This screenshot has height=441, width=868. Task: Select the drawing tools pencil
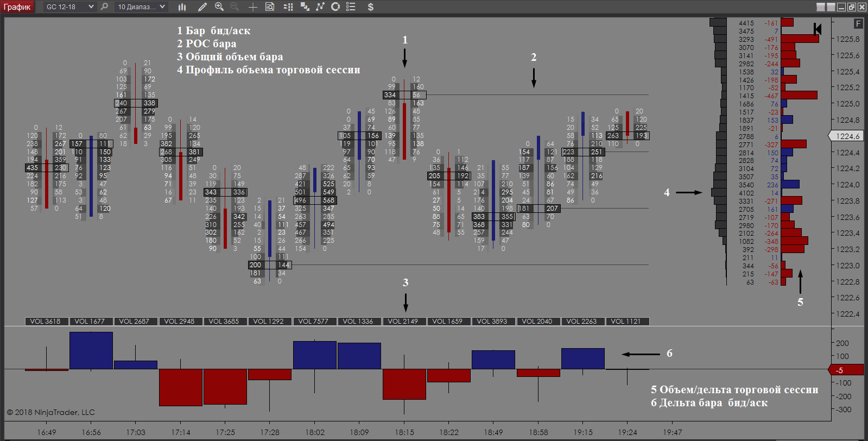pyautogui.click(x=202, y=7)
